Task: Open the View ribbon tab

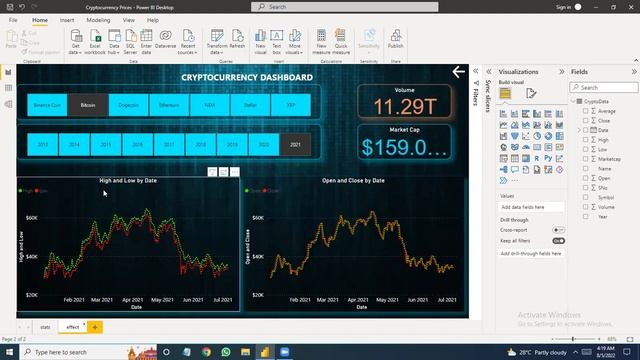Action: 129,20
